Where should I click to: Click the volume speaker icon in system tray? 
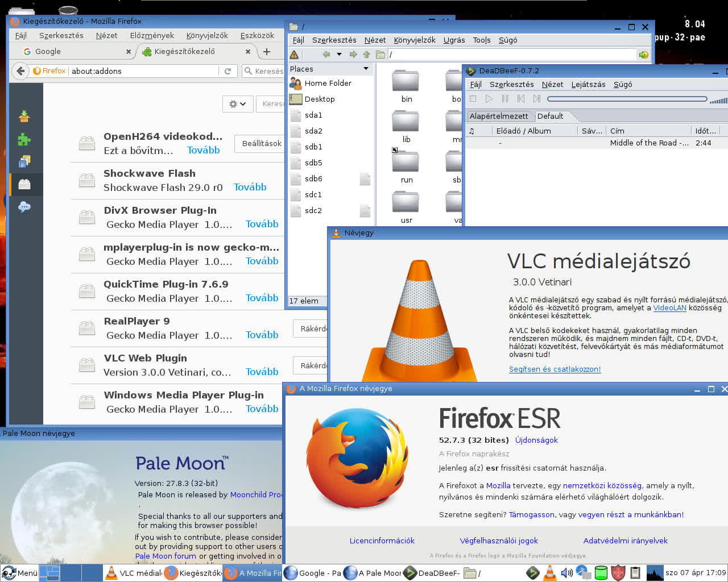[566, 573]
